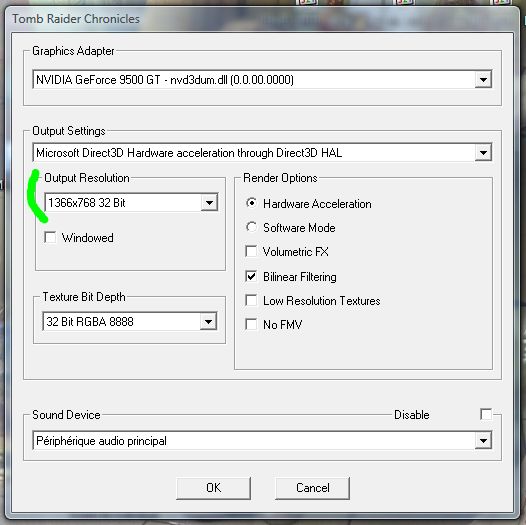526x525 pixels.
Task: Expand the Sound Device dropdown arrow
Action: [x=483, y=441]
